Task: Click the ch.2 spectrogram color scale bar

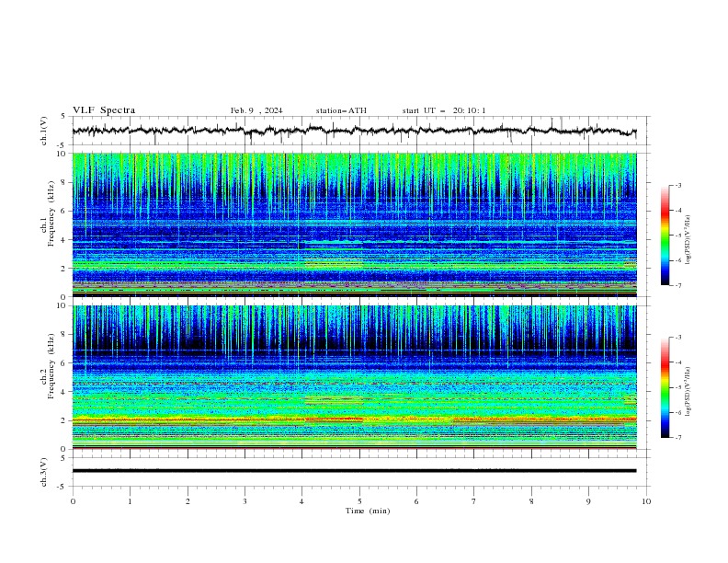Action: coord(665,387)
